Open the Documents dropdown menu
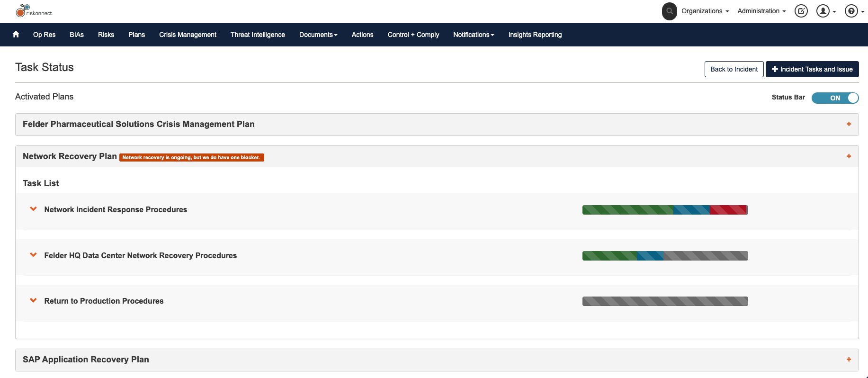The image size is (868, 378). (x=318, y=35)
